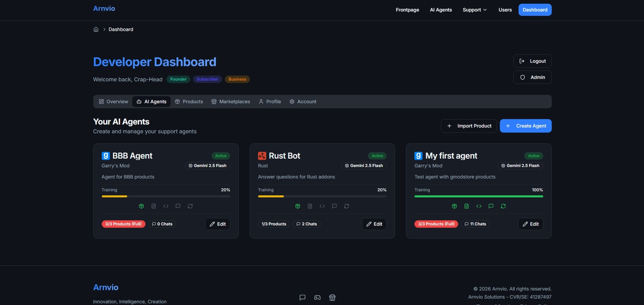Click the sync arrows icon in Rust Bot card
Screen dimensions: 644x305
click(346, 206)
